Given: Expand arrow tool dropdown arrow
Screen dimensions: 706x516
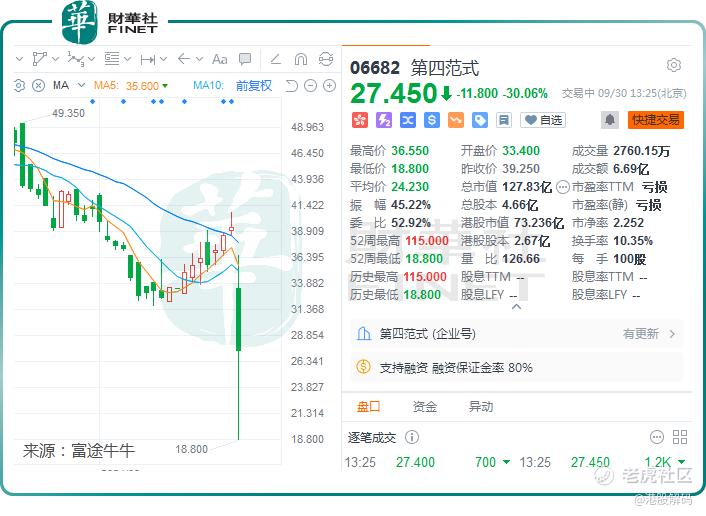Looking at the screenshot, I should pos(199,59).
